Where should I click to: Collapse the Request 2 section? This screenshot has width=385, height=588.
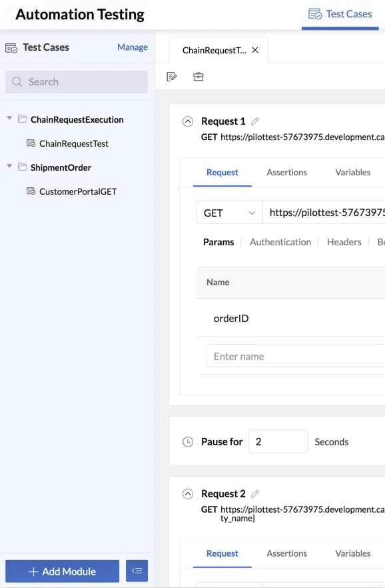click(188, 494)
